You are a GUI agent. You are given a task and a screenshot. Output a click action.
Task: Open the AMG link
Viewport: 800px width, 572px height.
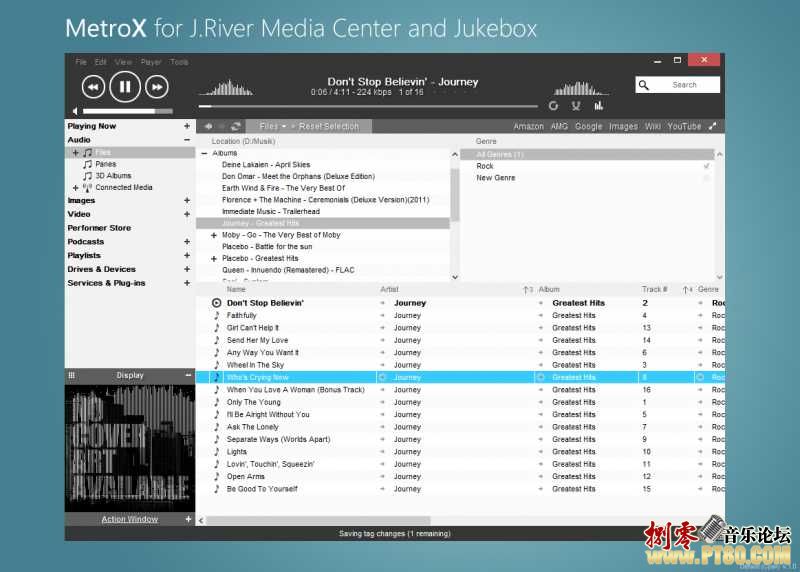pyautogui.click(x=559, y=126)
